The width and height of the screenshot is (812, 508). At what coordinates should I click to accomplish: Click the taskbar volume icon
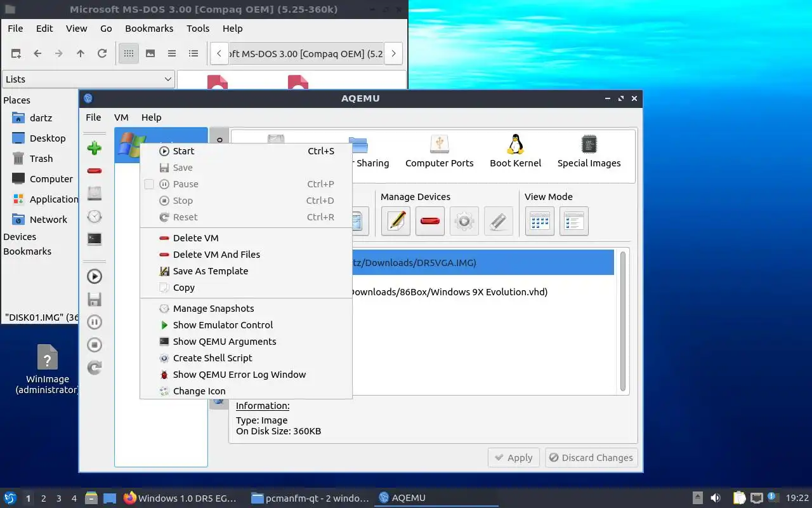click(716, 498)
